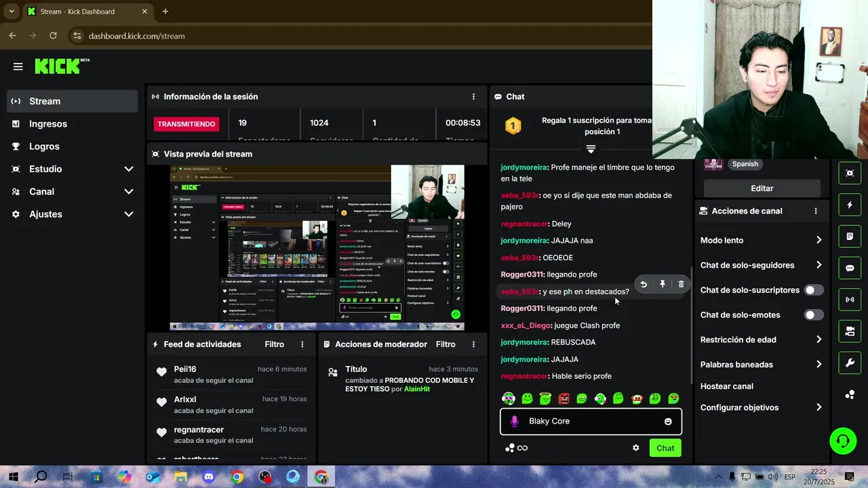
Task: Click the chat scrollbar
Action: pos(691,324)
